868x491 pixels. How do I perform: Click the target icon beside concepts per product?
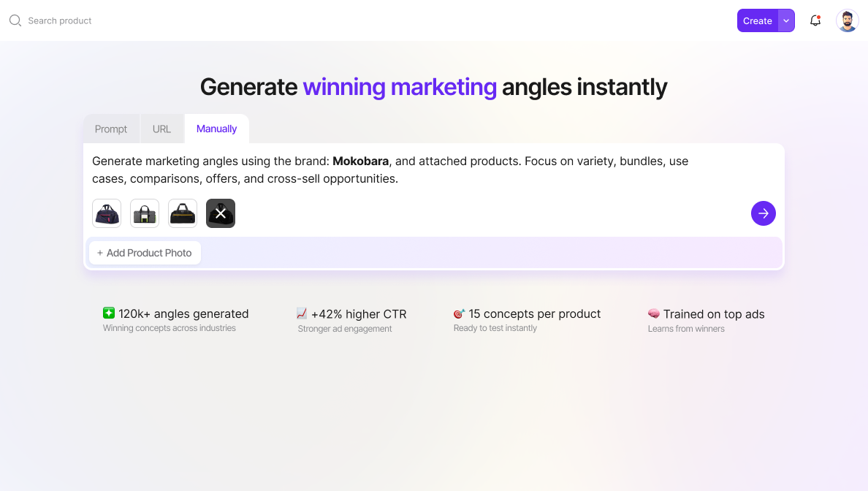(459, 313)
